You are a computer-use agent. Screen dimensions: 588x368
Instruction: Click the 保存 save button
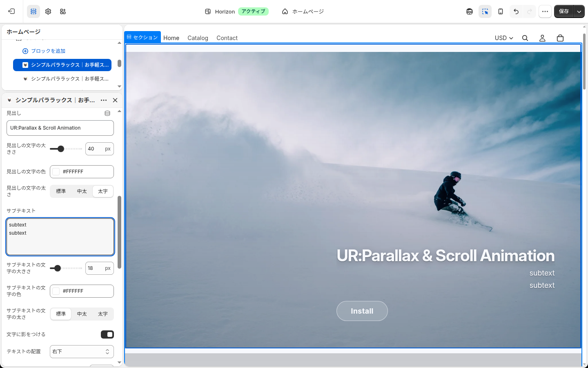point(564,11)
